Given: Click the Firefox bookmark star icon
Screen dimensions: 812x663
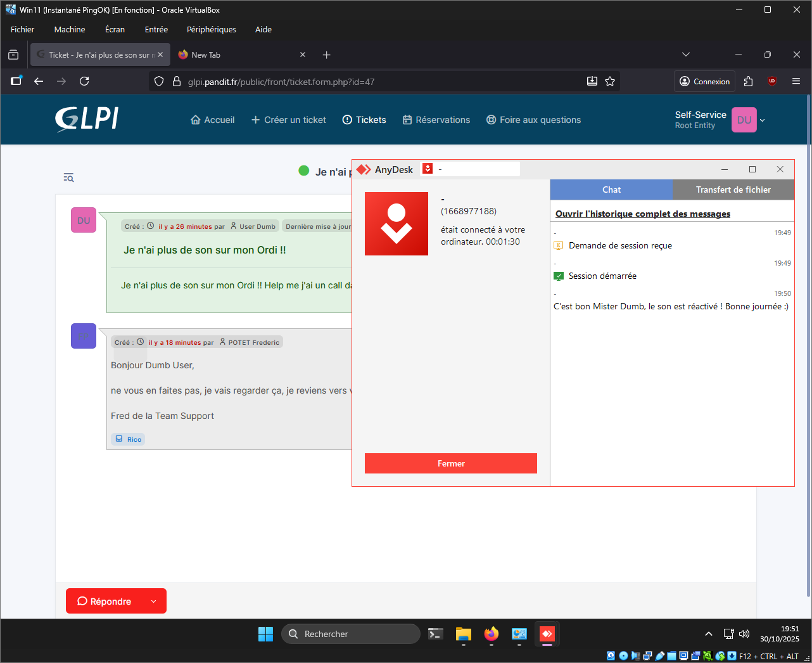Looking at the screenshot, I should pyautogui.click(x=610, y=81).
